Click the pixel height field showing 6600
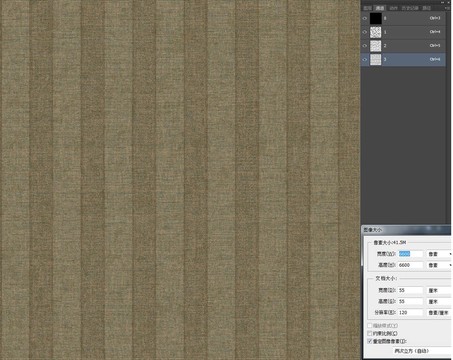Screen dimensions: 453x360 coord(411,265)
